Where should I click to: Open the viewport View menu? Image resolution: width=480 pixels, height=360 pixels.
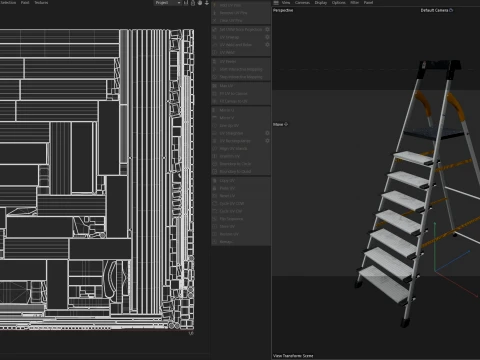click(286, 3)
